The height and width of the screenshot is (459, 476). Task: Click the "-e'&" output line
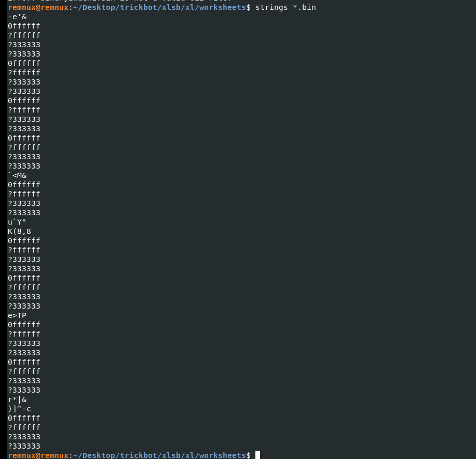[x=17, y=17]
